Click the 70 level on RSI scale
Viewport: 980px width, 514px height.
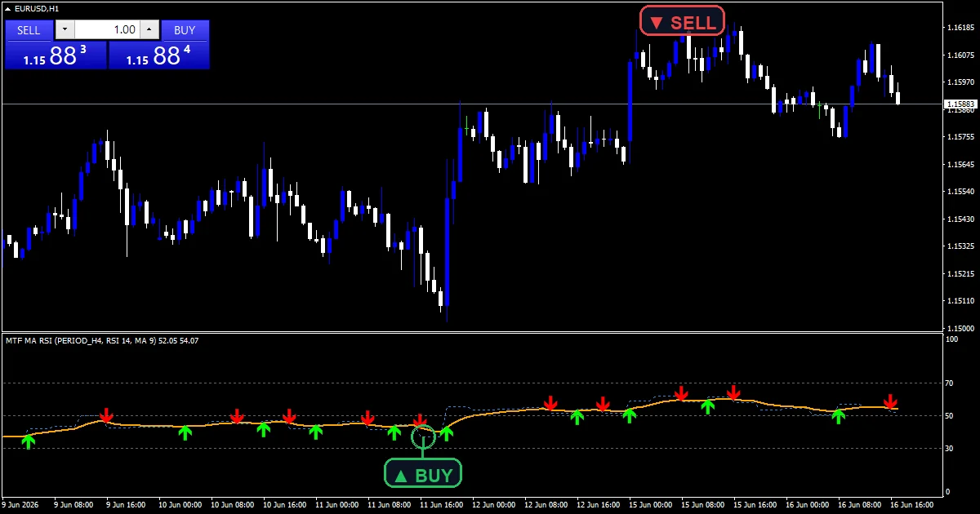pos(951,383)
